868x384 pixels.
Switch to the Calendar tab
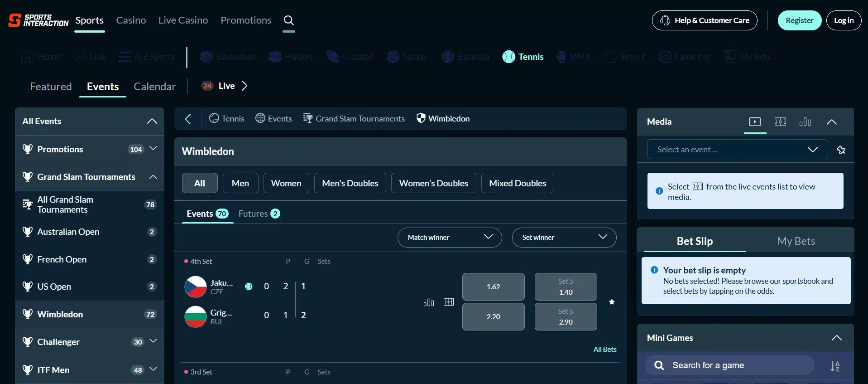click(154, 87)
